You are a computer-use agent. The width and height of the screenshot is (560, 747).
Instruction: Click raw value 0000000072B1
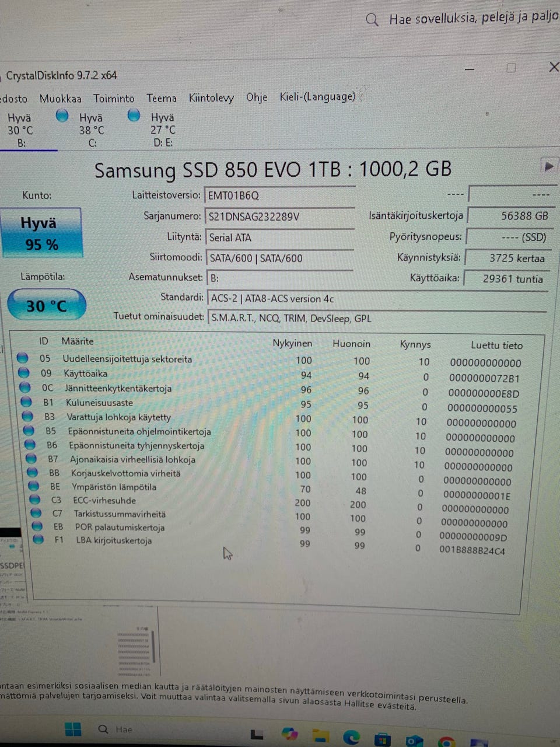point(484,378)
